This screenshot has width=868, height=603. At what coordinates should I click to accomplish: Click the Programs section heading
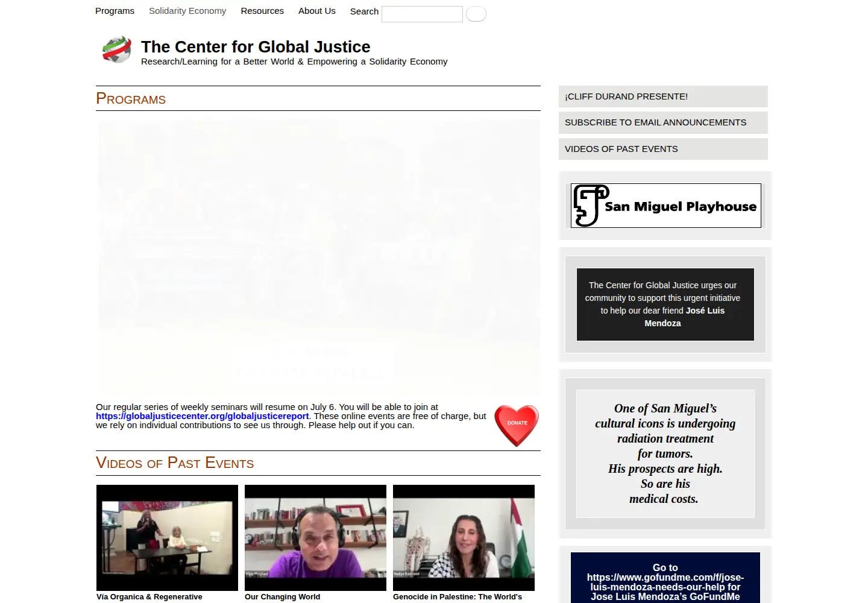pos(131,98)
